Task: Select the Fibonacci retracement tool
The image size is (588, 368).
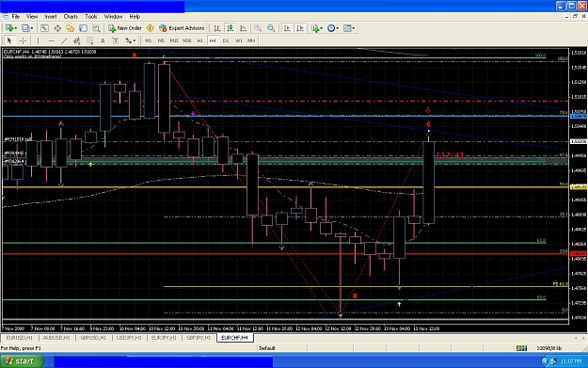Action: 89,40
